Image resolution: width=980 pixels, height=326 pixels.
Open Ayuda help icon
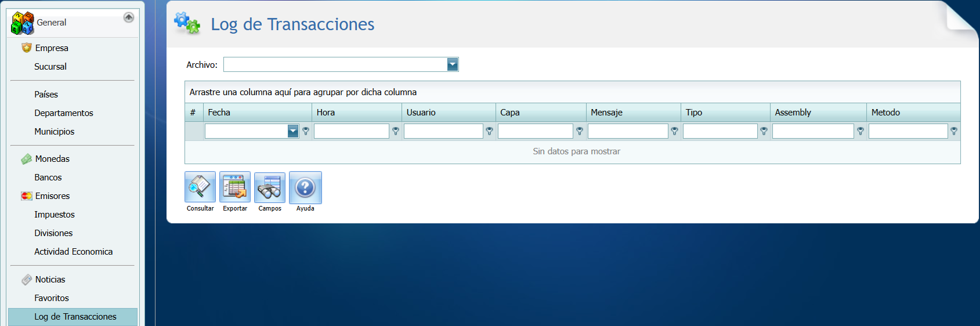pyautogui.click(x=305, y=187)
